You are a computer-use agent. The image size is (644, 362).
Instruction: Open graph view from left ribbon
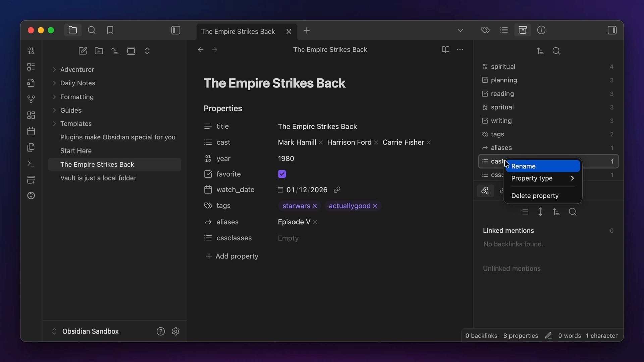[x=31, y=99]
